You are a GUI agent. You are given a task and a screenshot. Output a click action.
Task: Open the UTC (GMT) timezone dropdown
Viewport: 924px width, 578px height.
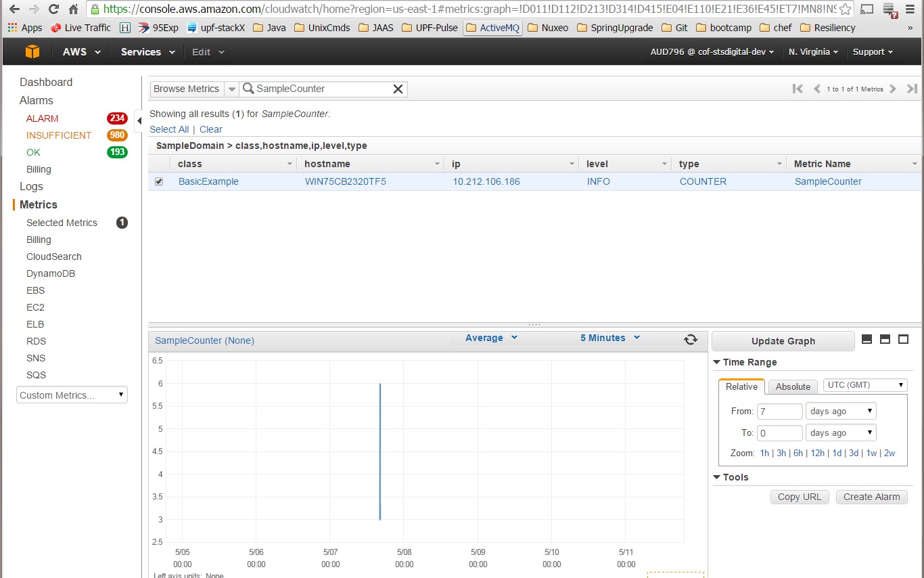tap(864, 384)
